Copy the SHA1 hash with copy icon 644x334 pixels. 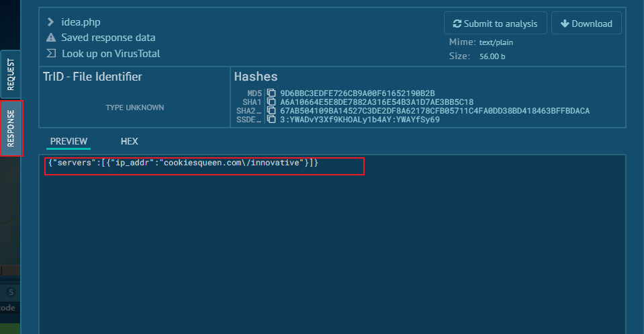tap(271, 102)
